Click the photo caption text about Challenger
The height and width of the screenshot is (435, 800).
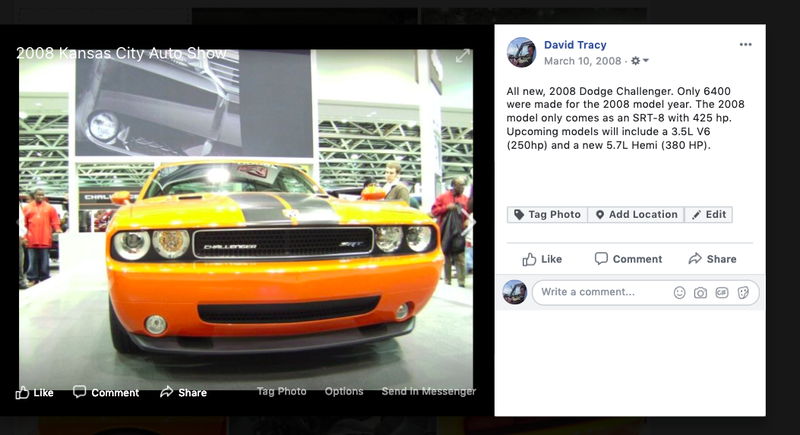625,118
